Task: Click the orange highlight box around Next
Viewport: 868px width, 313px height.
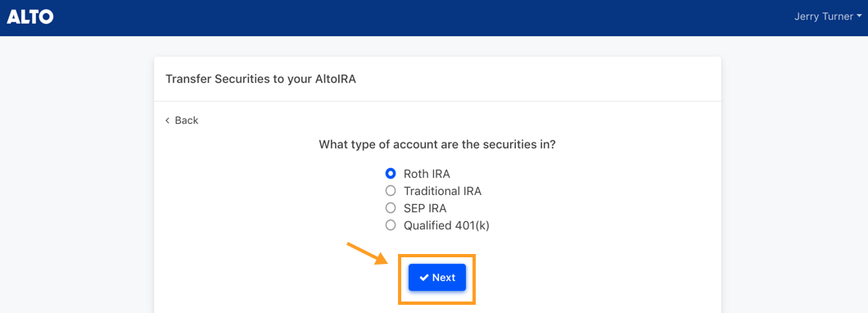Action: tap(436, 279)
